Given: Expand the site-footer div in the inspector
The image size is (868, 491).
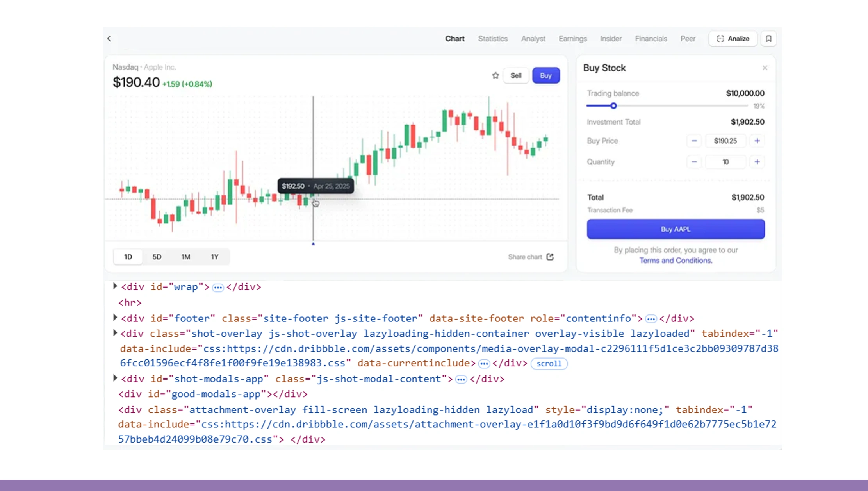Looking at the screenshot, I should pyautogui.click(x=115, y=318).
